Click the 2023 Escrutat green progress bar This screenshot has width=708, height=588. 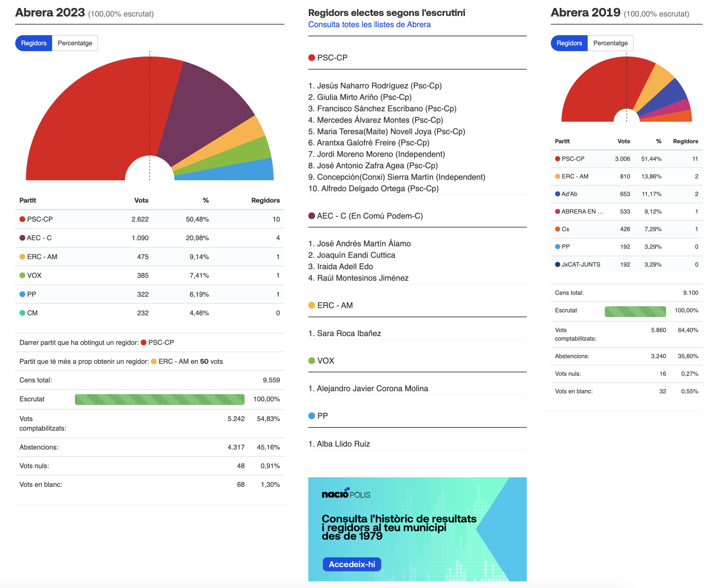(160, 399)
